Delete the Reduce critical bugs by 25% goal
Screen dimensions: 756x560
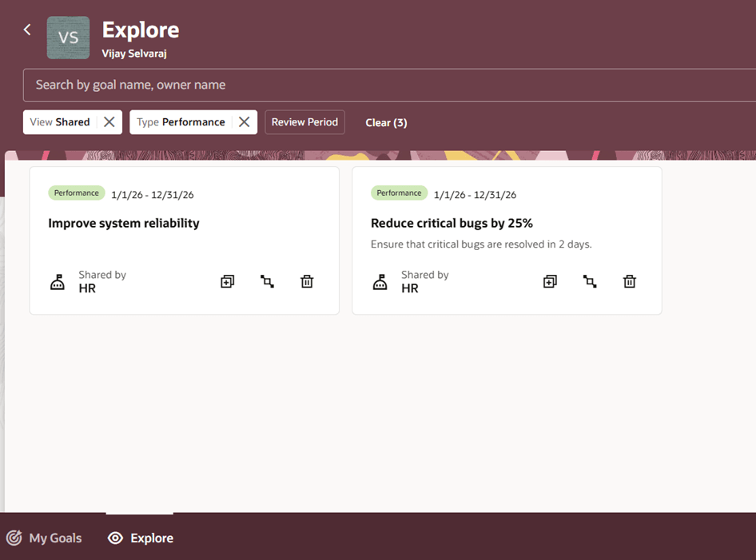(x=630, y=281)
